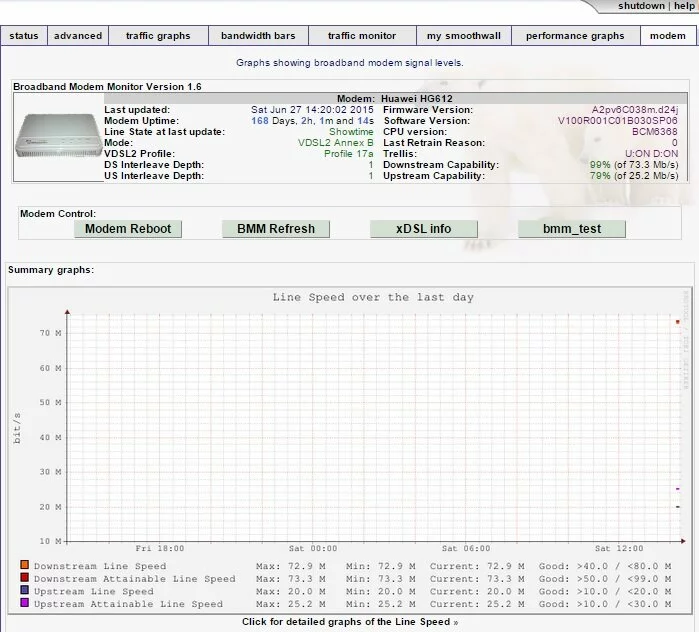
Task: Select the modem tab
Action: click(x=668, y=36)
